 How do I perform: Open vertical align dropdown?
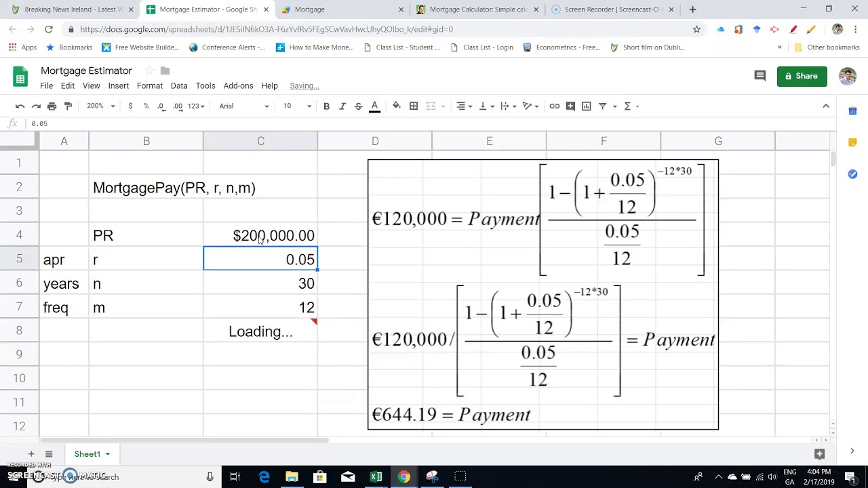tap(486, 106)
